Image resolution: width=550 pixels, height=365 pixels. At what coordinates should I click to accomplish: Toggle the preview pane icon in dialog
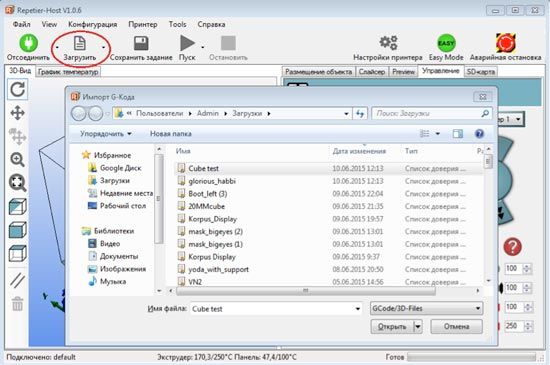457,134
